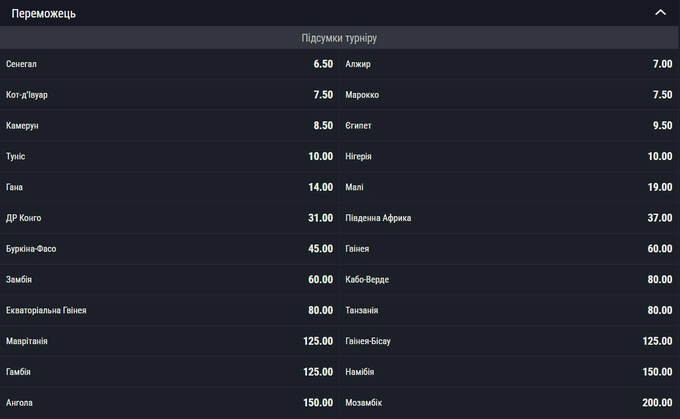Select Мозамбік odds 200.00
Screen dimensions: 680x419
(509, 403)
